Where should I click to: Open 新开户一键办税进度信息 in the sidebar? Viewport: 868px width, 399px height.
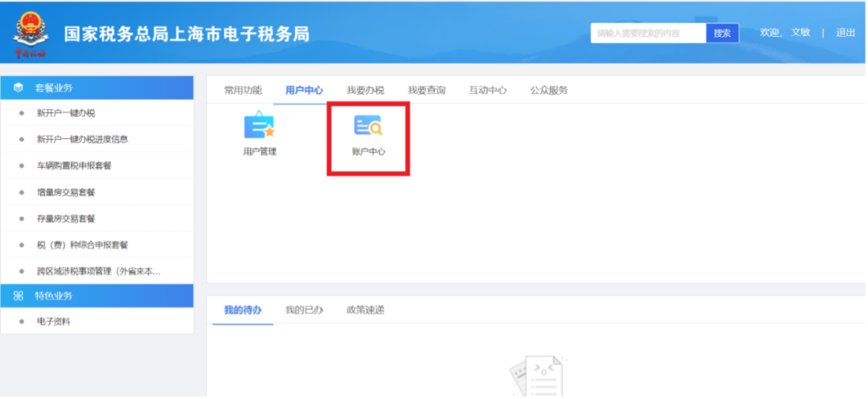(83, 139)
